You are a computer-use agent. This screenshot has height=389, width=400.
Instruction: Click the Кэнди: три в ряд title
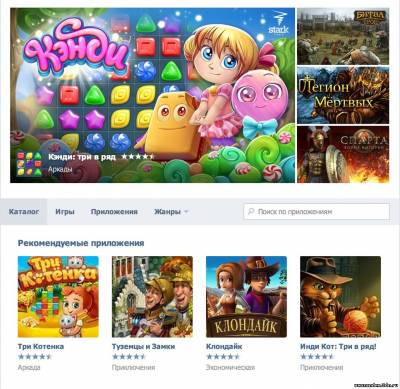tap(82, 157)
